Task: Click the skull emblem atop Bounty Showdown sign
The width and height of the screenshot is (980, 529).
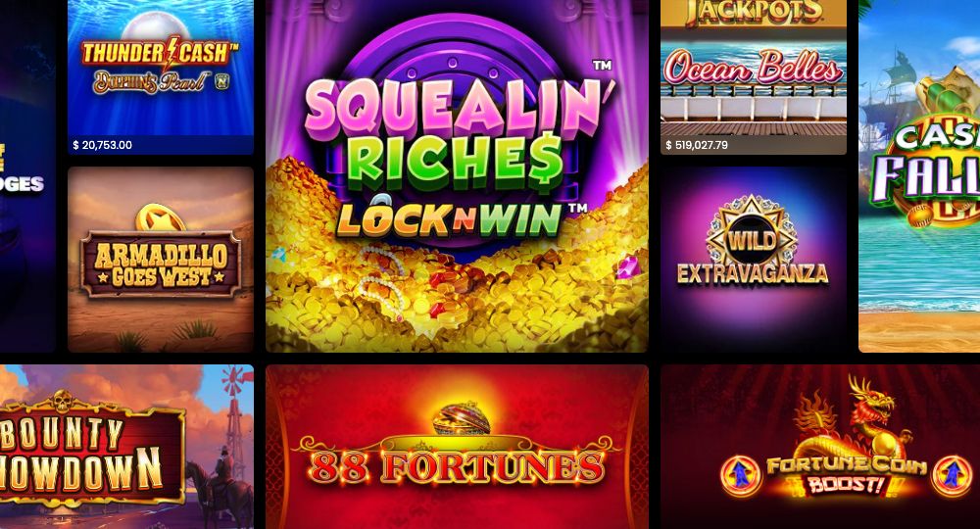Action: click(x=62, y=401)
